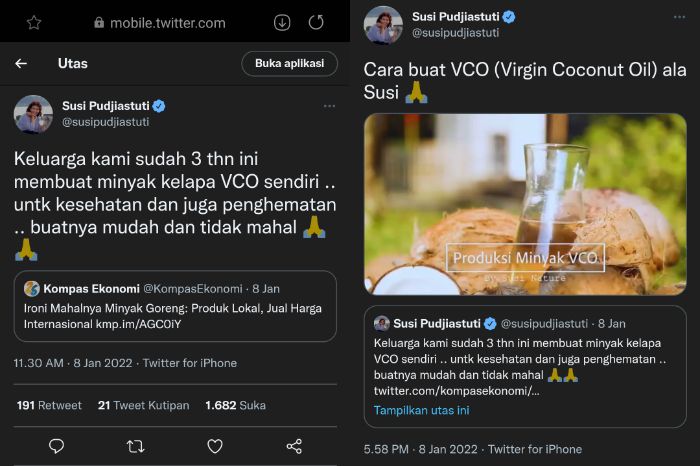
Task: Reply to the tweet via comment icon
Action: coord(56,446)
